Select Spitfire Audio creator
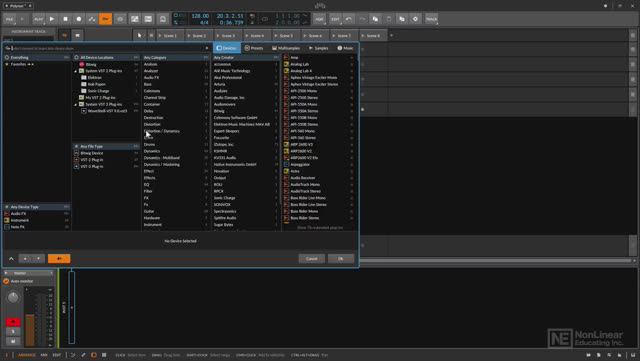The image size is (640, 361). (246, 218)
